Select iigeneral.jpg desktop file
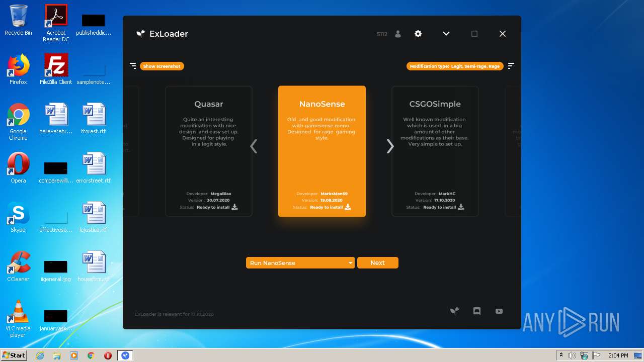The image size is (644, 362). 56,270
